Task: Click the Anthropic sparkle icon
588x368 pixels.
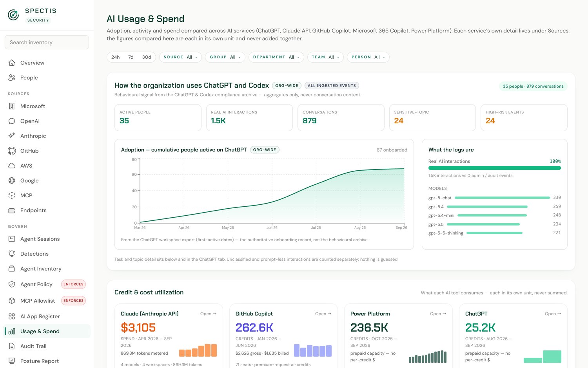Action: [x=12, y=136]
